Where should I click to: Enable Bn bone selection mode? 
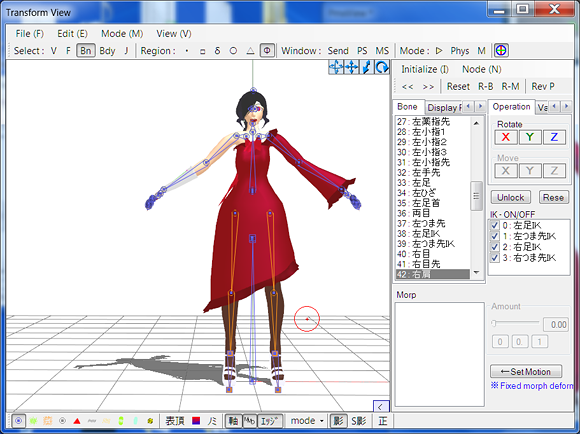86,51
